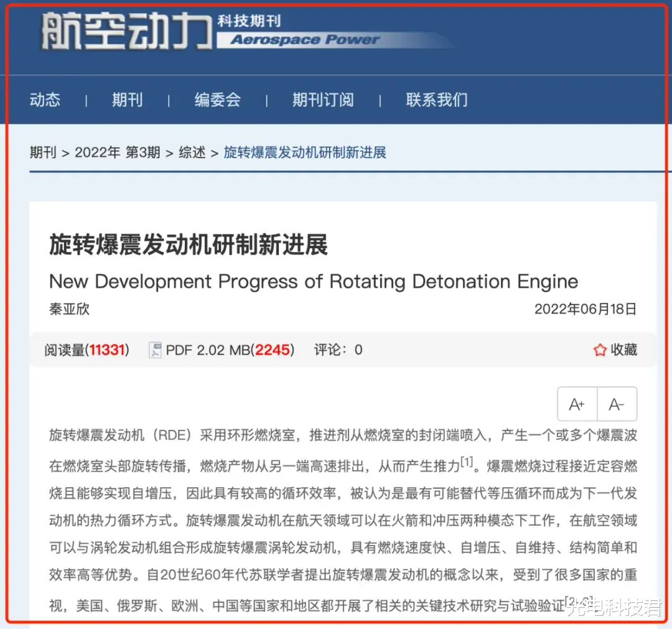Click abstract line starting 旋转爆震发动机（RDE）
The image size is (672, 629).
coord(343,436)
